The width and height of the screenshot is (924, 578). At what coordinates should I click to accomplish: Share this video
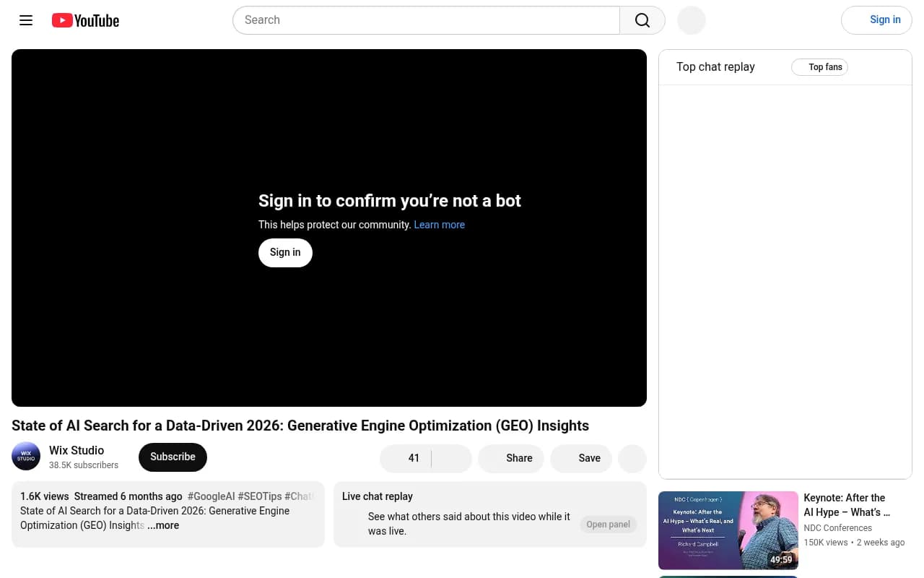(510, 458)
